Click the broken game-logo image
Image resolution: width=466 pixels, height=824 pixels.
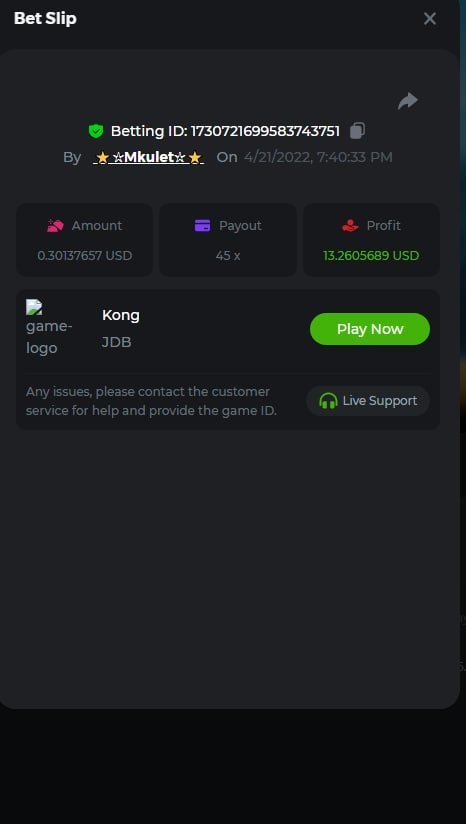click(x=49, y=328)
